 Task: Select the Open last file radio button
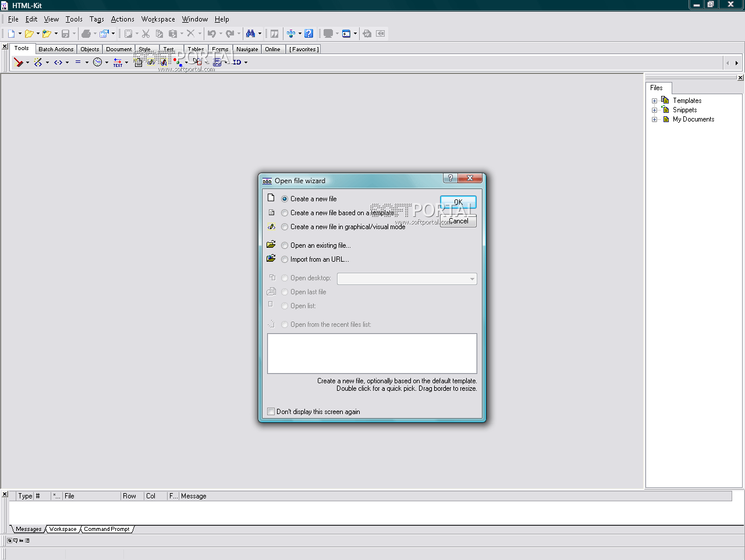click(285, 292)
